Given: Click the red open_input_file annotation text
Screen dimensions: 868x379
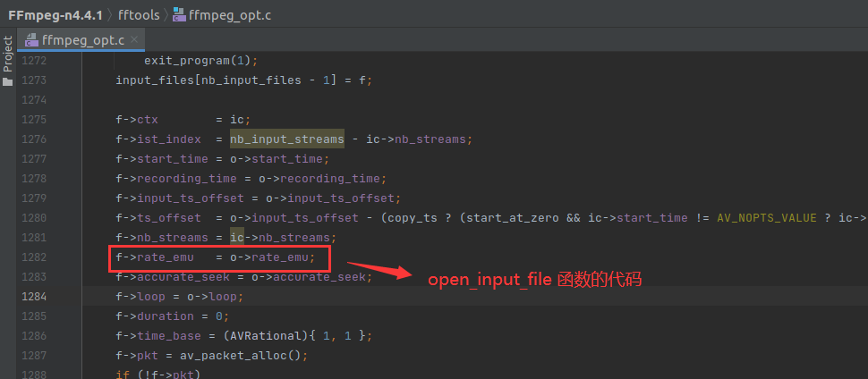Looking at the screenshot, I should [534, 280].
